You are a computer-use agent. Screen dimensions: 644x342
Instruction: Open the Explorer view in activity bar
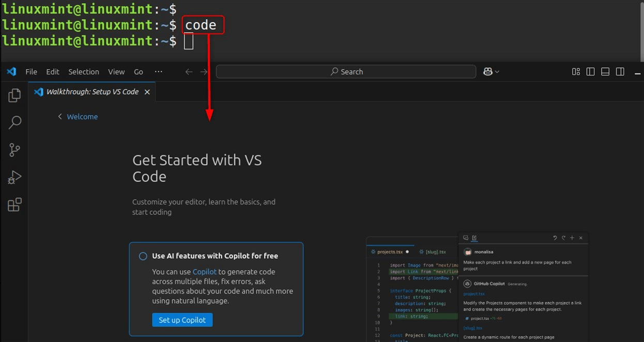click(14, 95)
